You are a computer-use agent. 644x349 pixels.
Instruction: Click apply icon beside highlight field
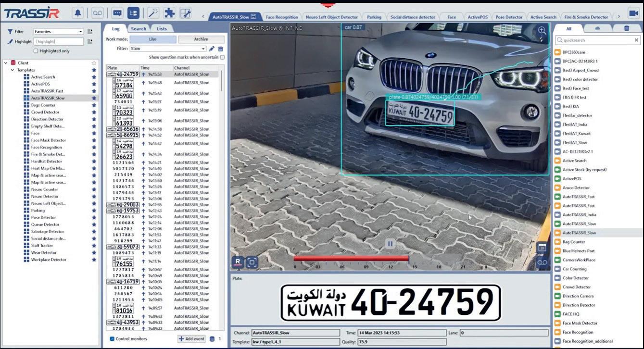[x=90, y=42]
